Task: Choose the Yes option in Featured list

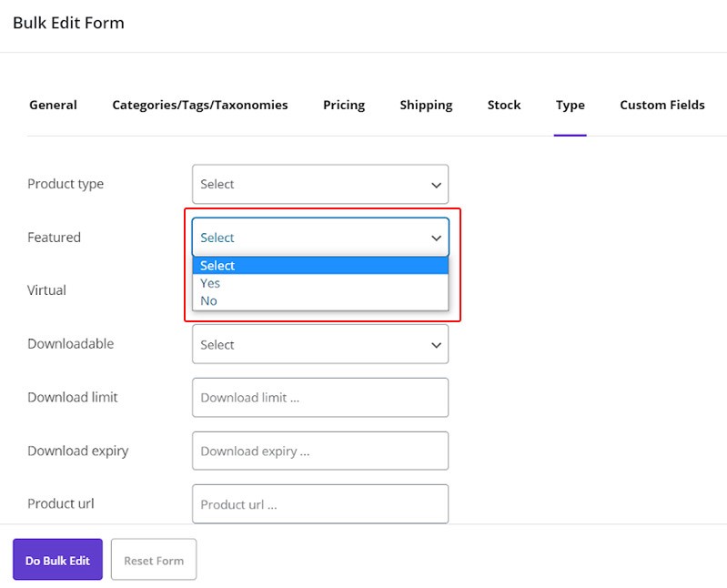Action: (211, 283)
